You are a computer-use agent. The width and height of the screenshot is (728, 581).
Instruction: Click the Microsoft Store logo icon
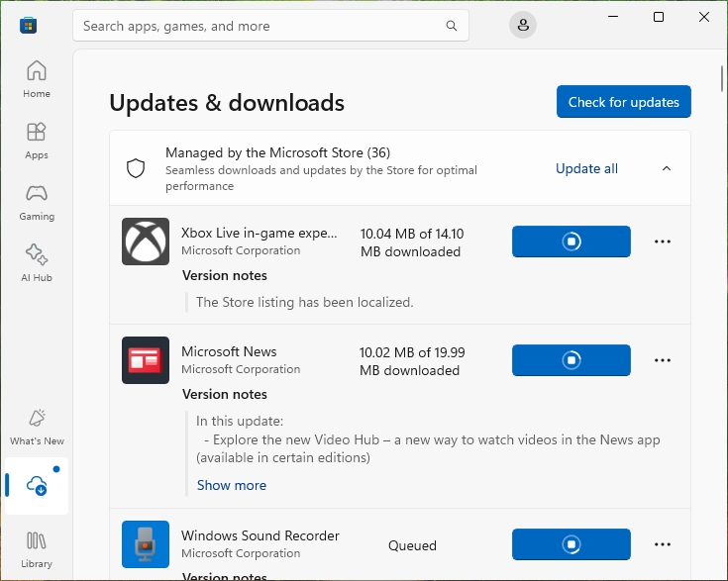29,25
